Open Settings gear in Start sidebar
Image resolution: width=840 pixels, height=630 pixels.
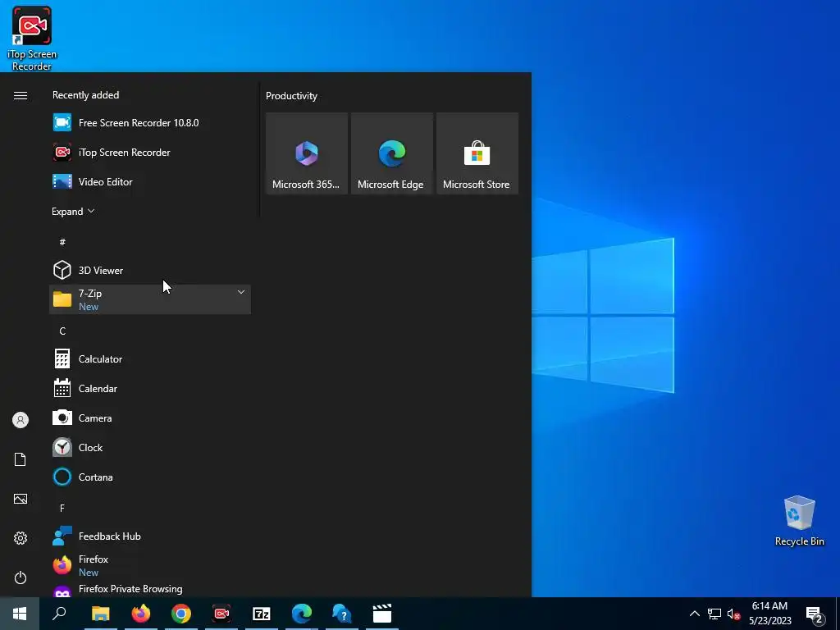click(21, 538)
